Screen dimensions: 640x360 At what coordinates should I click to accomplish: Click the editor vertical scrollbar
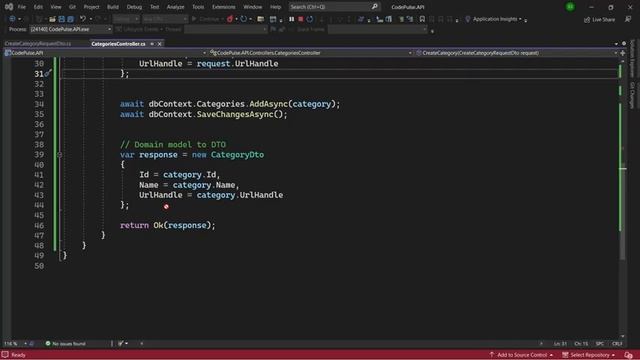623,198
